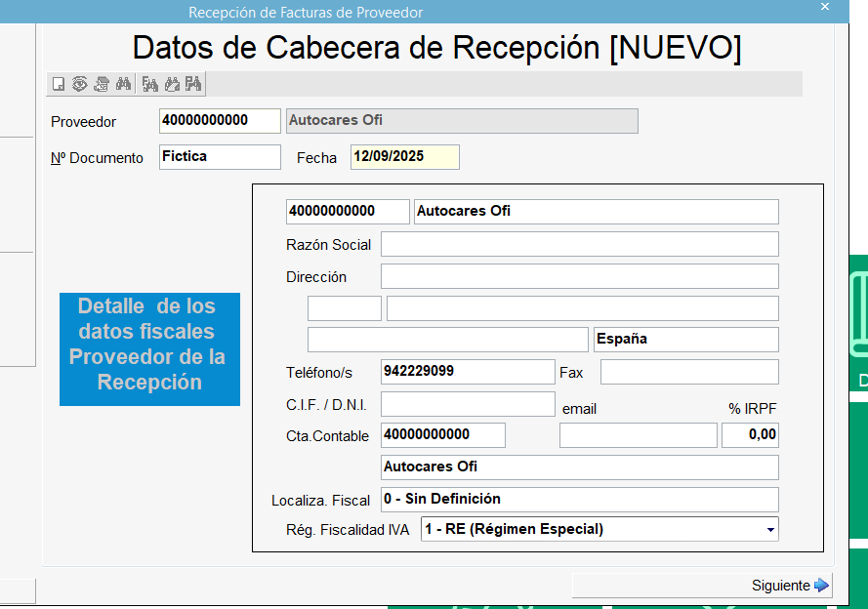The image size is (868, 609).
Task: Click the C.I.F. / D.N.I. field
Action: coord(467,404)
